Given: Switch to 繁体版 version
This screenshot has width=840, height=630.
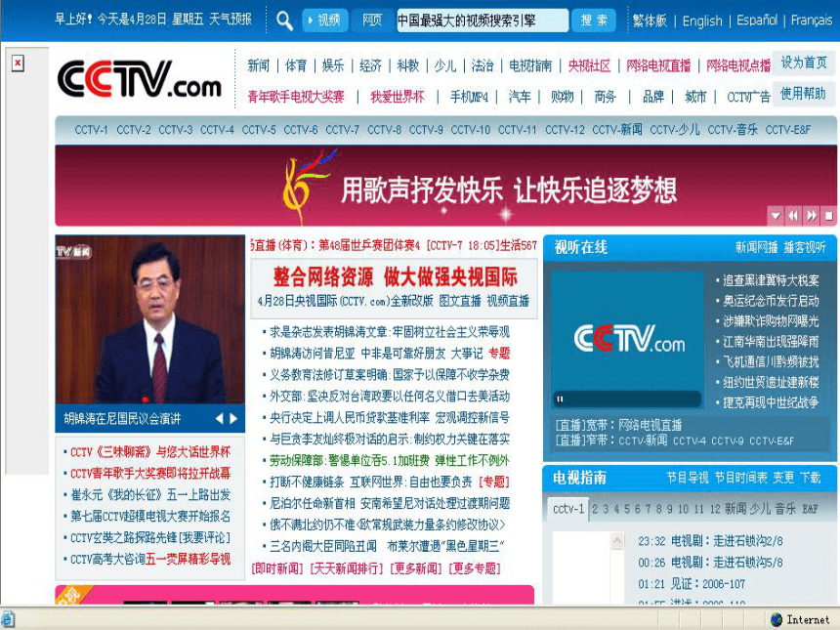Looking at the screenshot, I should (650, 21).
